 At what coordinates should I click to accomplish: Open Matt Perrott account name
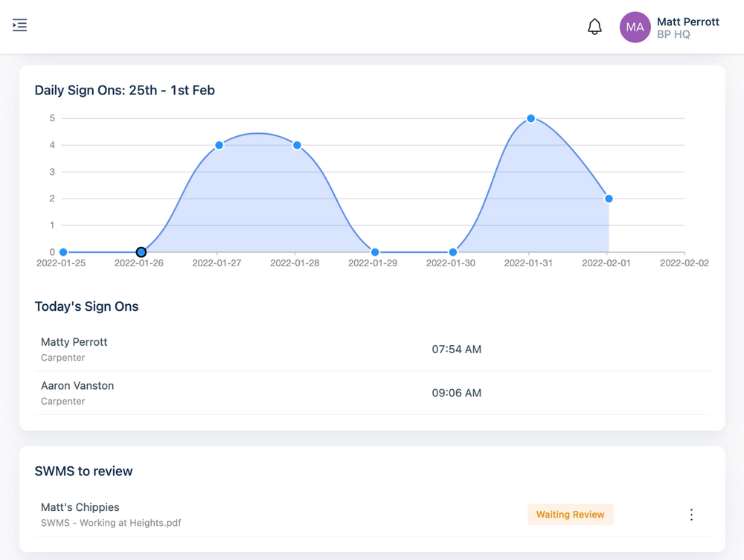pyautogui.click(x=688, y=22)
